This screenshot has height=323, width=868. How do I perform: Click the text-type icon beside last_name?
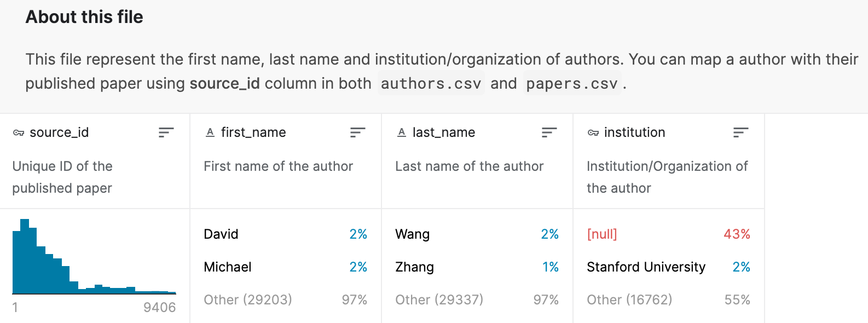(x=402, y=132)
